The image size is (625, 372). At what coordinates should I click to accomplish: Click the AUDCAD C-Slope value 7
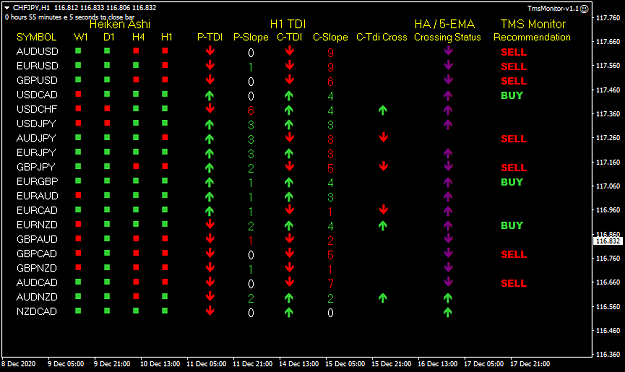click(330, 284)
